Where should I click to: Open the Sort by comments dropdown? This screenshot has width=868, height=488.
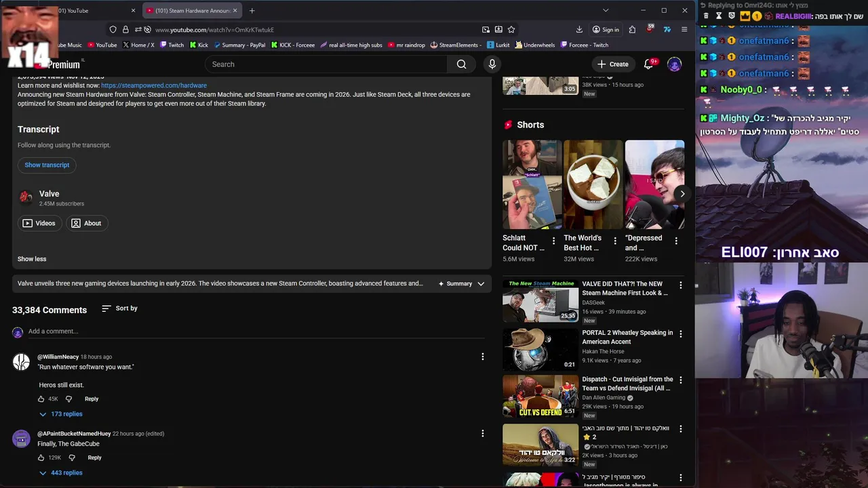pyautogui.click(x=119, y=308)
